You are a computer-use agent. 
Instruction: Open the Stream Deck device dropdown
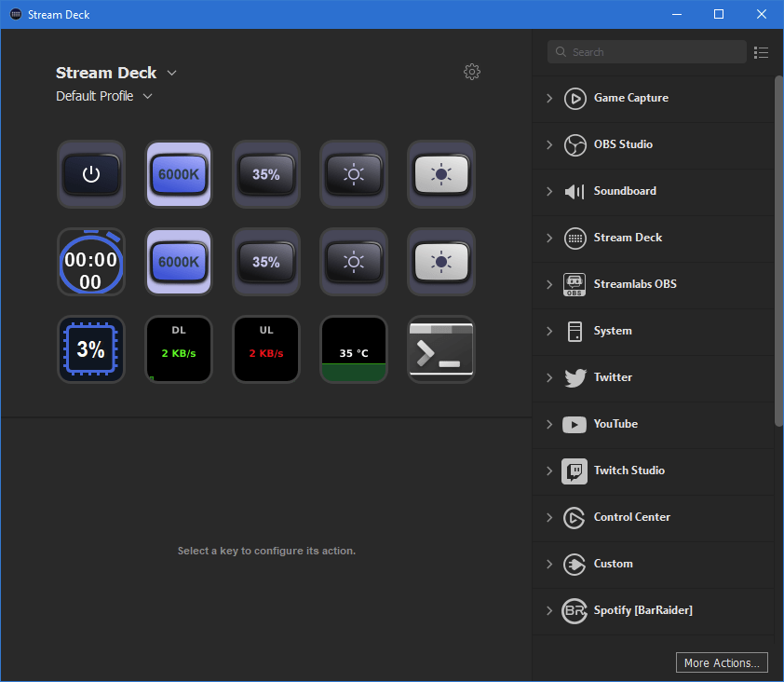[171, 73]
